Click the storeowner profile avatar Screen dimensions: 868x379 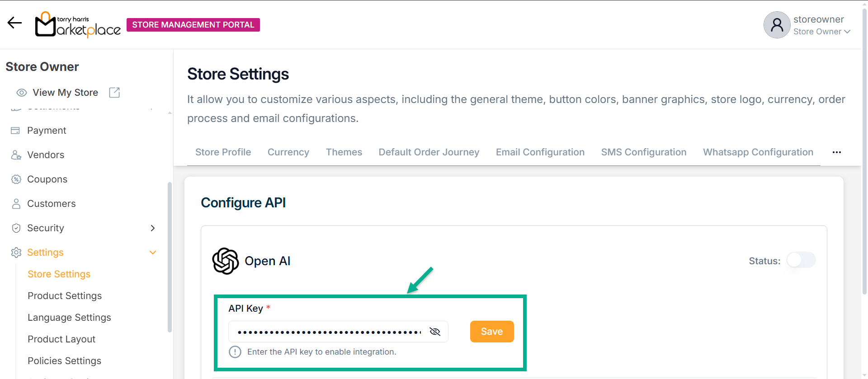pos(777,25)
